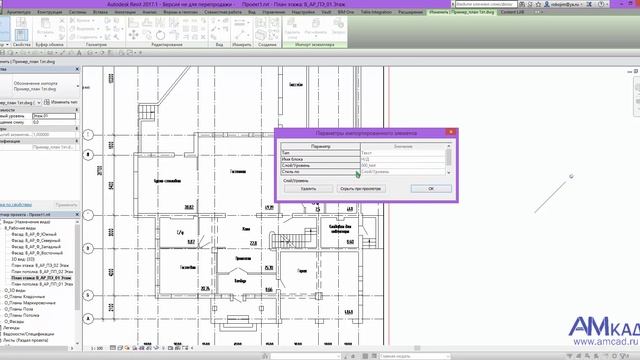Click the search field in title bar
640x360 pixels.
[486, 4]
